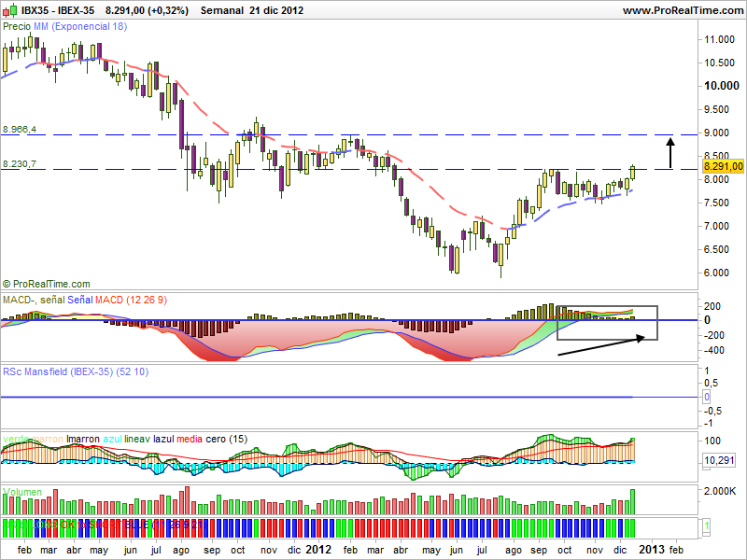The height and width of the screenshot is (560, 747).
Task: Open RSc Mansfield (IBEX-35) indicator settings
Action: (65, 371)
